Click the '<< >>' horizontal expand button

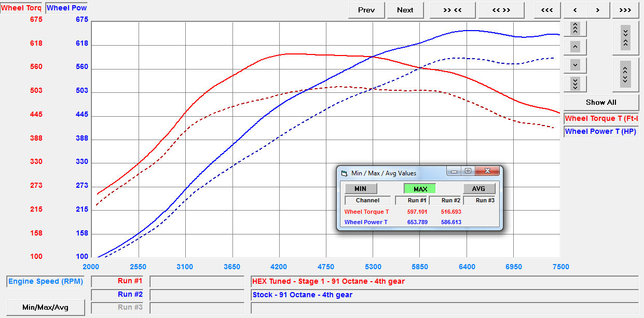coord(501,10)
